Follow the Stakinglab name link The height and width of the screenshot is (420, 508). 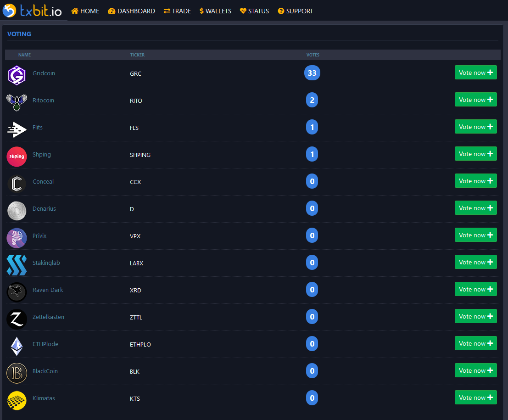tap(46, 263)
